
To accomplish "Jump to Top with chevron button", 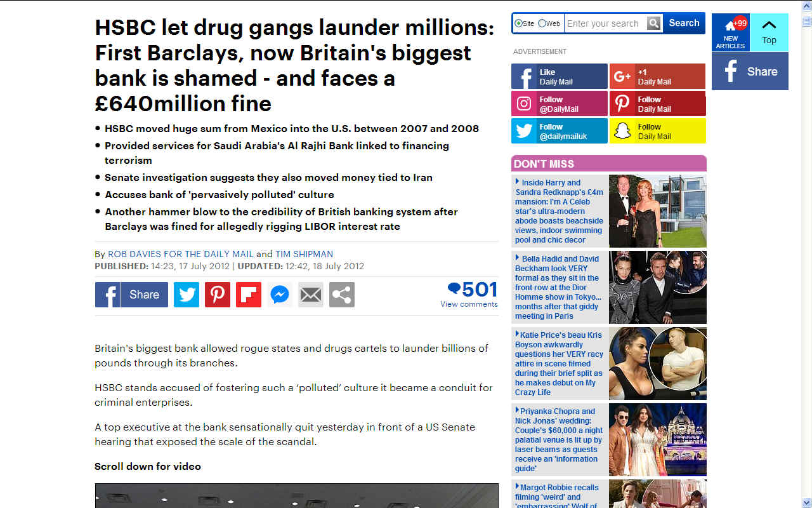I will coord(769,32).
